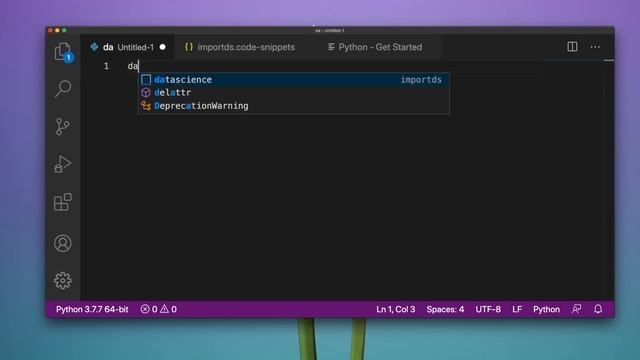
Task: Select Python 3.7.7 64-bit interpreter
Action: pos(92,309)
